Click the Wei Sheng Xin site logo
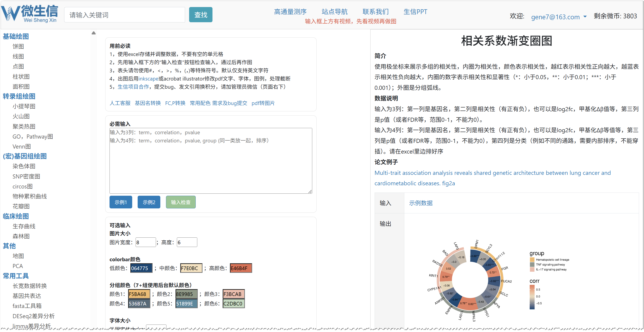 (x=29, y=14)
